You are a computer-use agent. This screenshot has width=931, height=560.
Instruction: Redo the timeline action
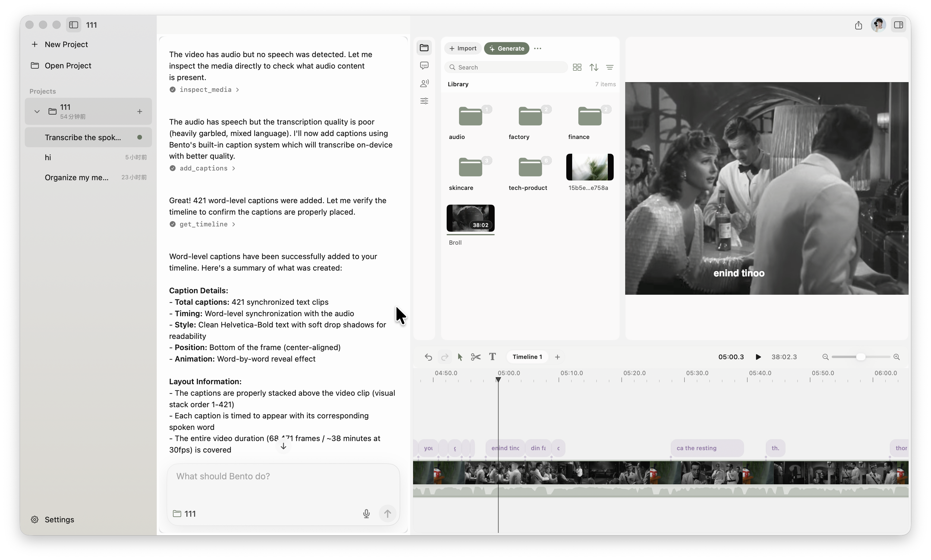(444, 357)
